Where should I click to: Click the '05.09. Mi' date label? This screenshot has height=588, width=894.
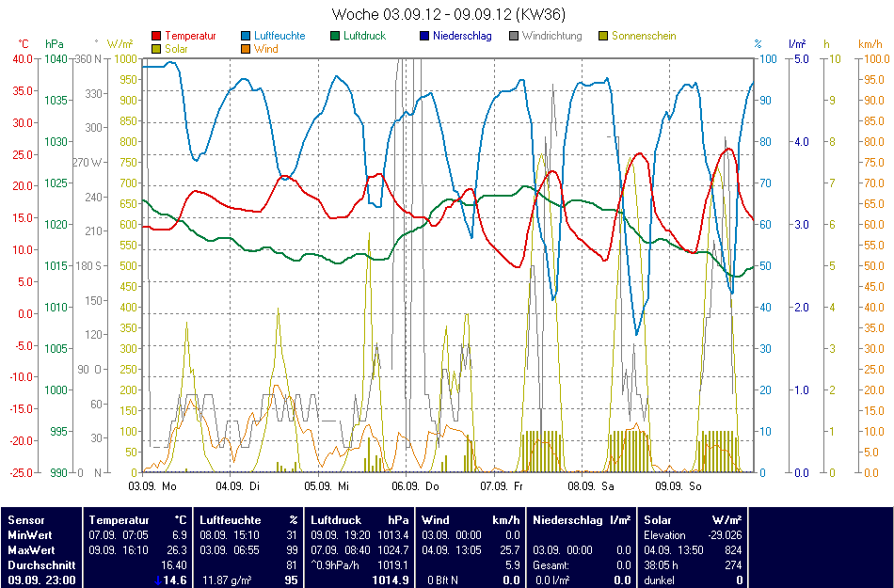point(327,486)
